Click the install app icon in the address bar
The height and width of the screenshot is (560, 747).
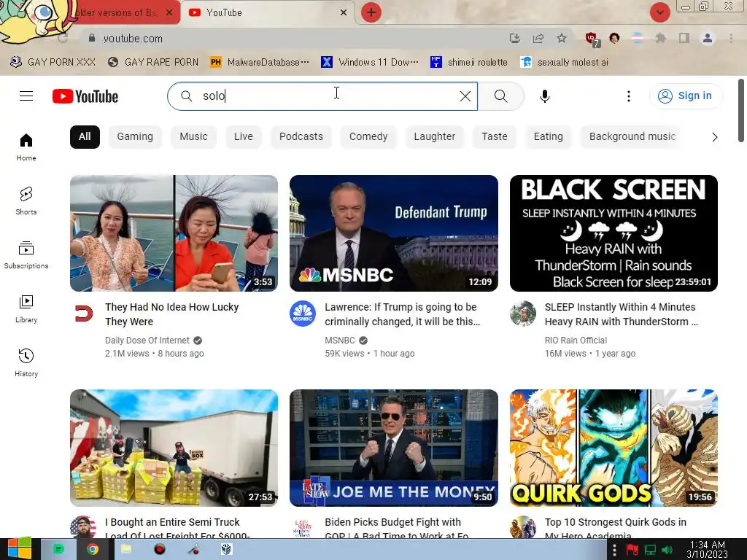click(x=514, y=38)
